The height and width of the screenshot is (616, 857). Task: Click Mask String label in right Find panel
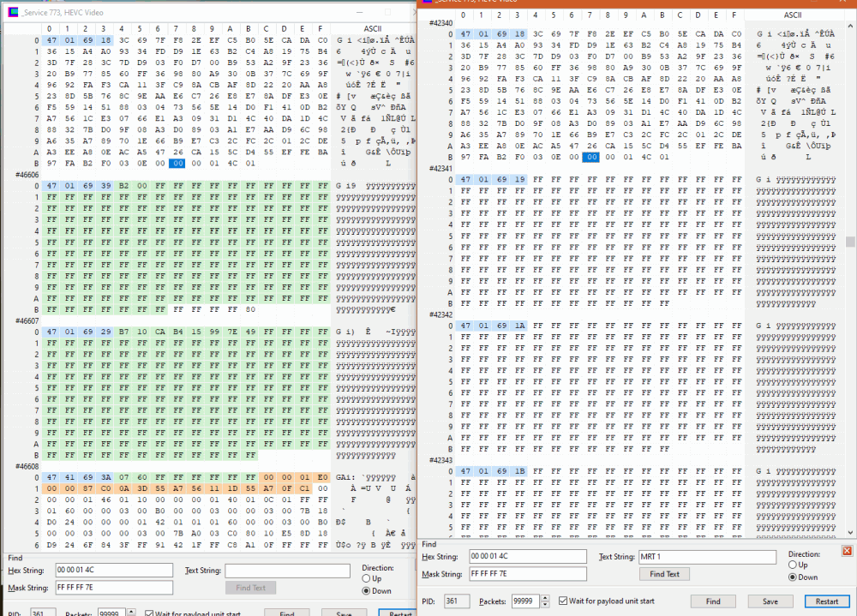pyautogui.click(x=441, y=574)
